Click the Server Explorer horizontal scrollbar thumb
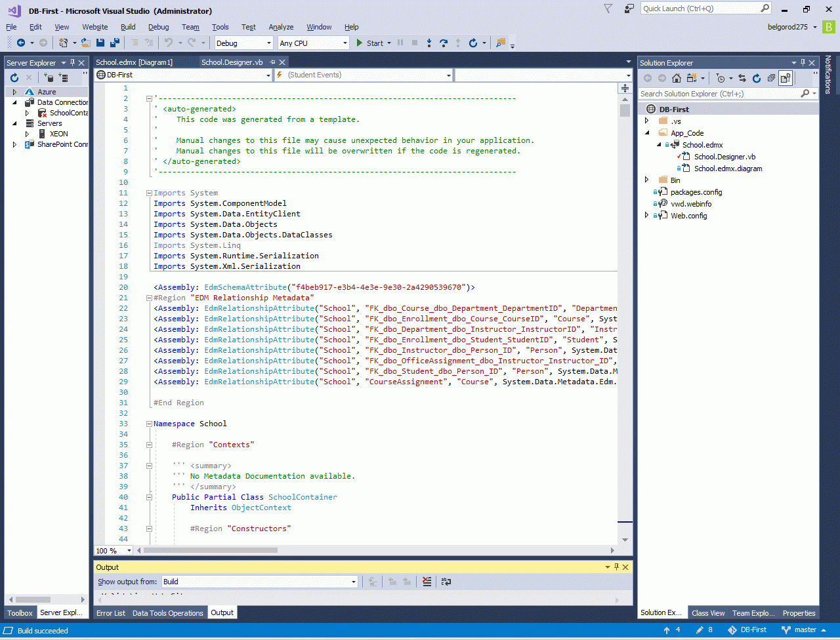Viewport: 840px width, 640px height. 32,599
